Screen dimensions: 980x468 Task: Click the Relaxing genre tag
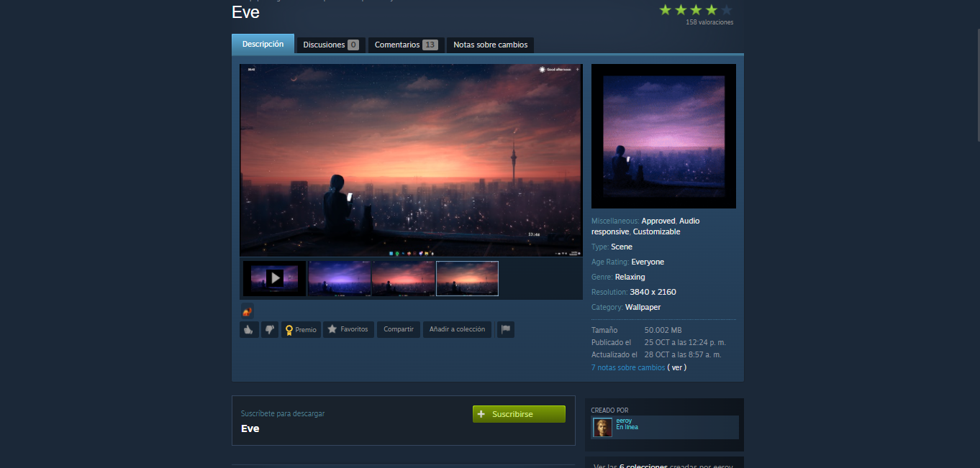coord(630,277)
